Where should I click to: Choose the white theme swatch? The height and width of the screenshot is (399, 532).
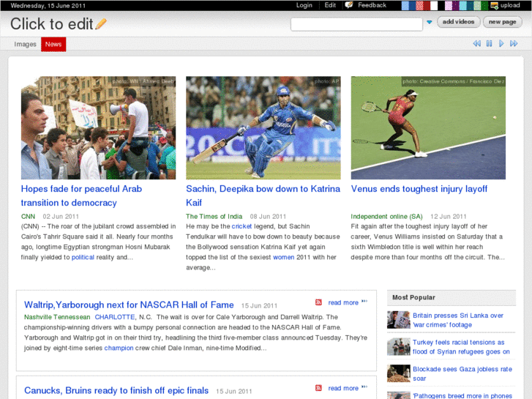(434, 5)
